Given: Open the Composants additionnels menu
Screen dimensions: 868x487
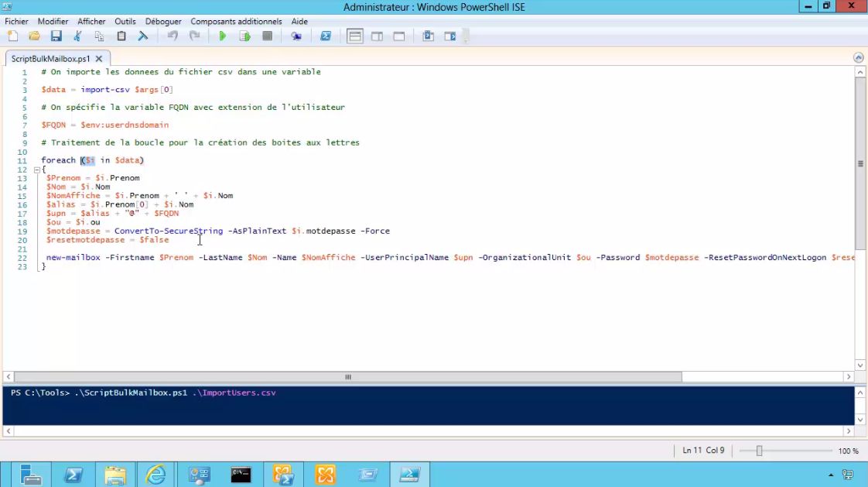Looking at the screenshot, I should coord(236,22).
